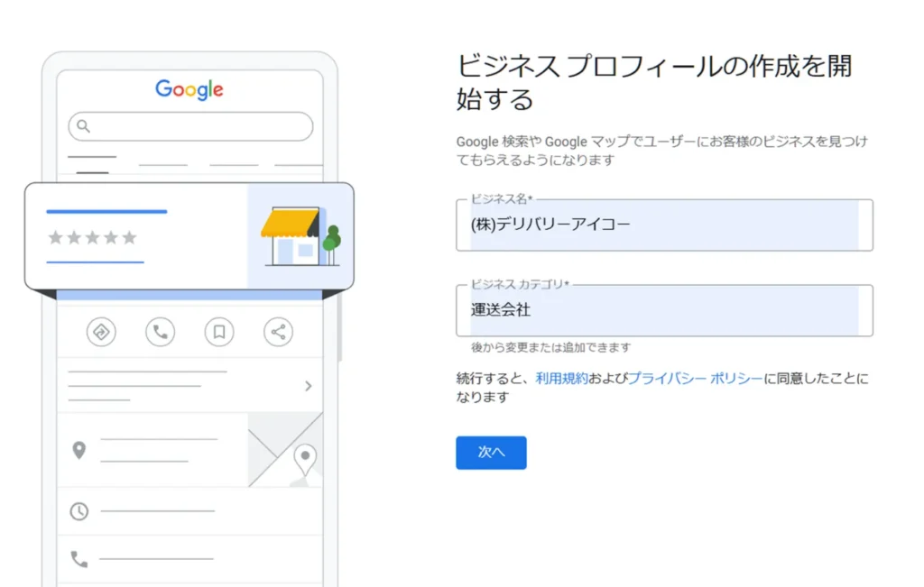Screen dimensions: 924x587
Task: Open the プライバシー ポリシー link
Action: click(695, 379)
